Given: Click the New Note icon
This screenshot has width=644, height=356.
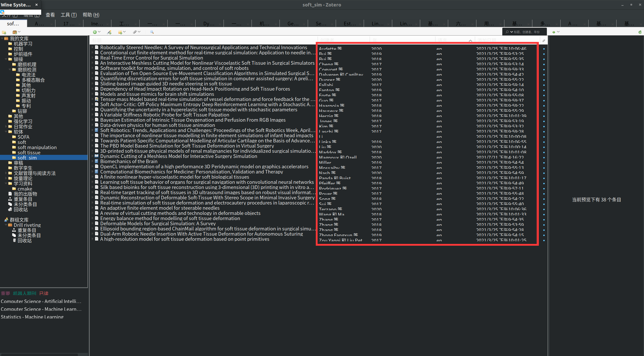Looking at the screenshot, I should click(120, 32).
